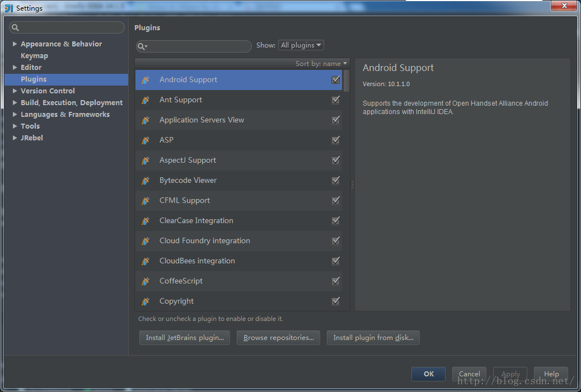Toggle the ClearCase Integration checkbox
The image size is (581, 392).
pyautogui.click(x=336, y=221)
